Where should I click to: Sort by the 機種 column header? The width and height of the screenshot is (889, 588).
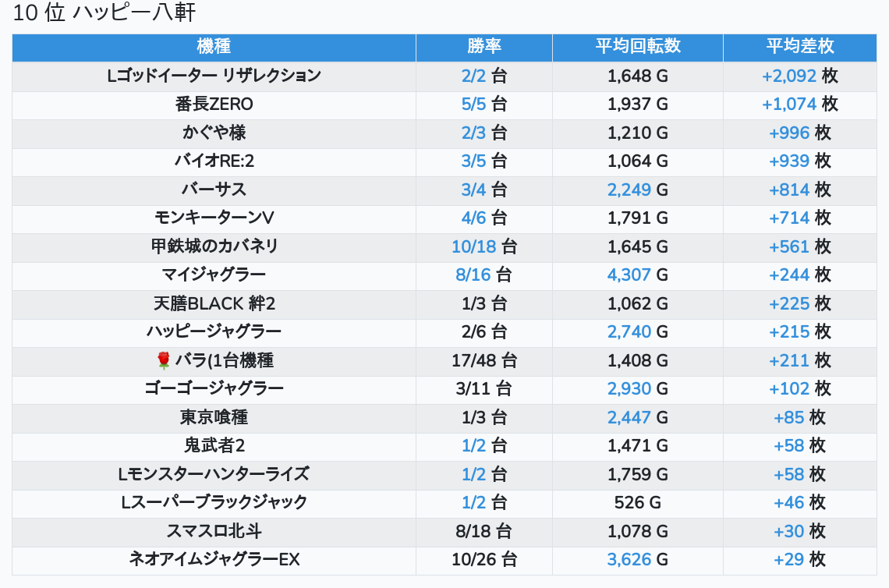[214, 47]
